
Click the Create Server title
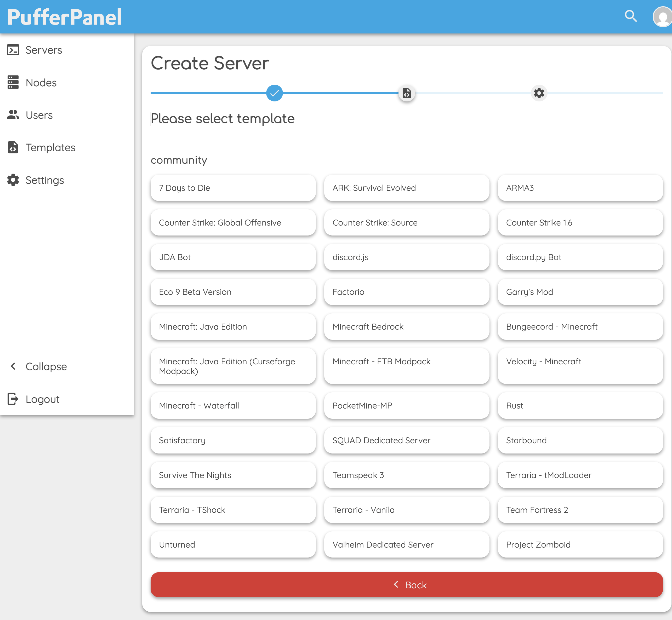coord(210,63)
